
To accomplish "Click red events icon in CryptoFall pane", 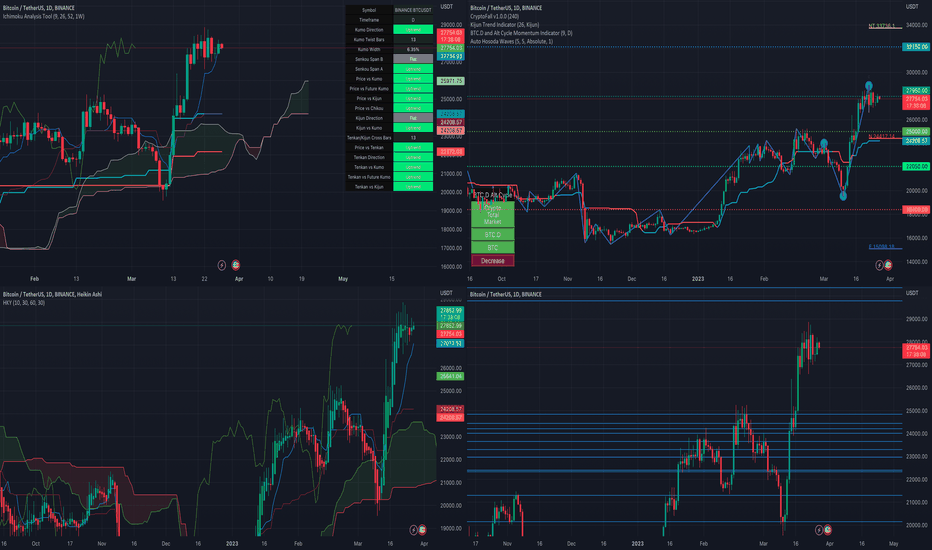I will (x=888, y=265).
